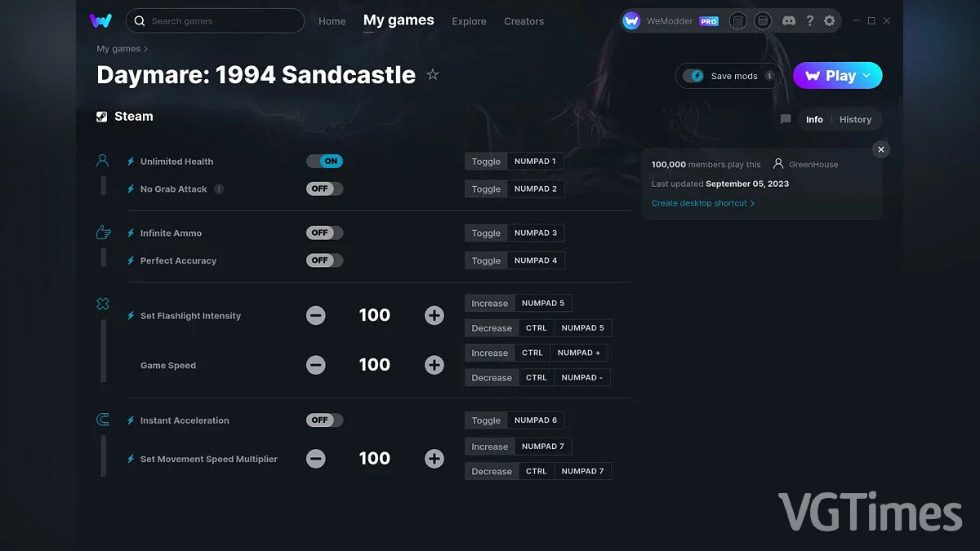Switch to the History tab

pyautogui.click(x=855, y=119)
